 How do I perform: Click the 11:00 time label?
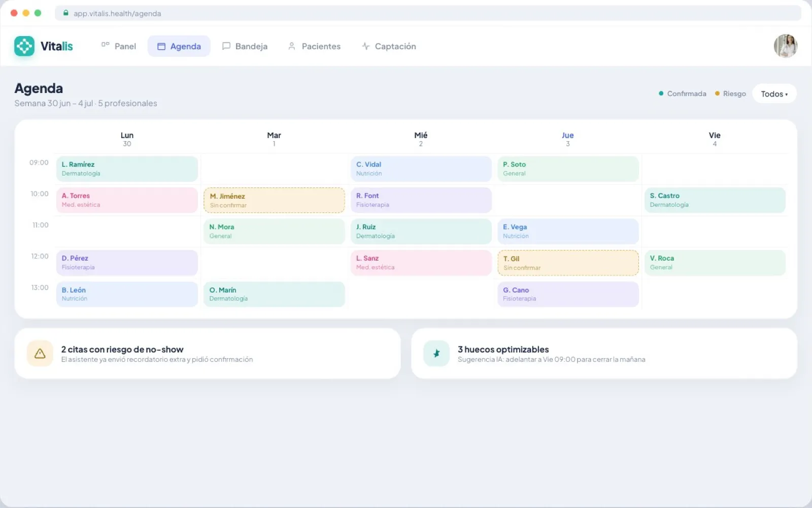tap(41, 225)
